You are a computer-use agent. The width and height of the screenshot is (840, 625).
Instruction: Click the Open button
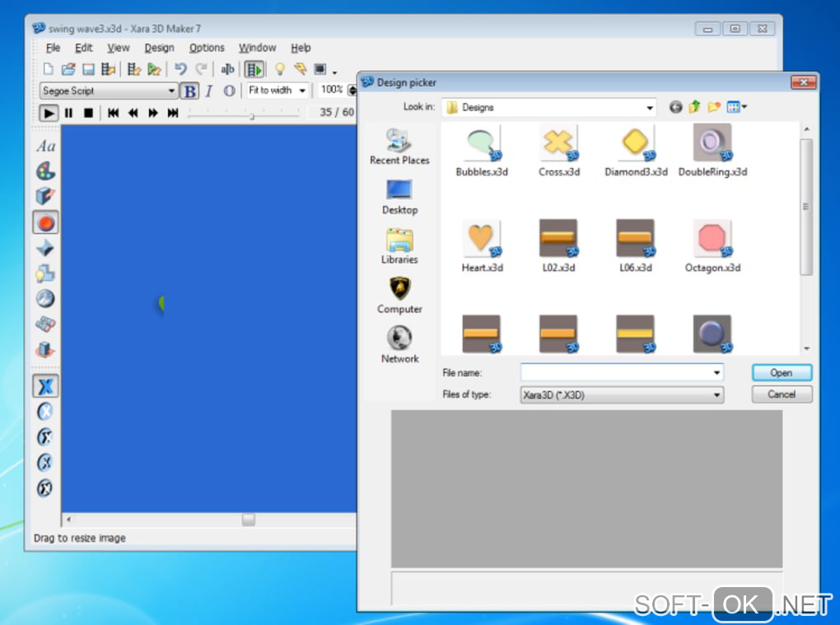782,373
